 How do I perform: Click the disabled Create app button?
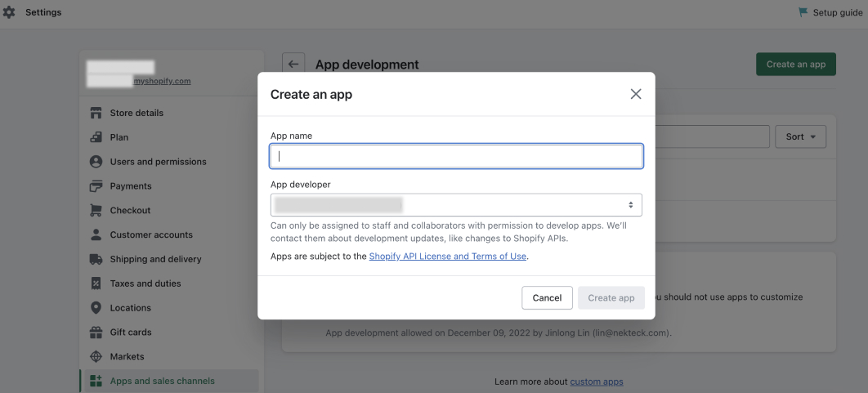pyautogui.click(x=611, y=297)
